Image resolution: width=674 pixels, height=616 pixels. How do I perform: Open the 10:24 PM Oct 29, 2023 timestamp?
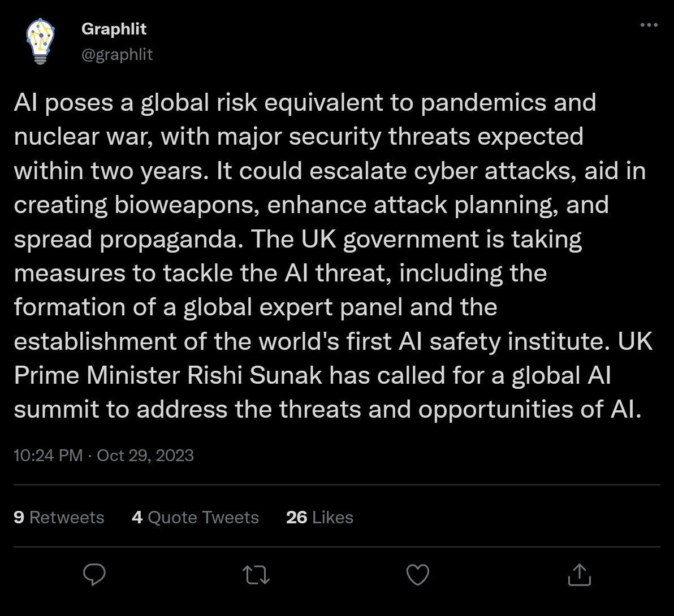(103, 456)
